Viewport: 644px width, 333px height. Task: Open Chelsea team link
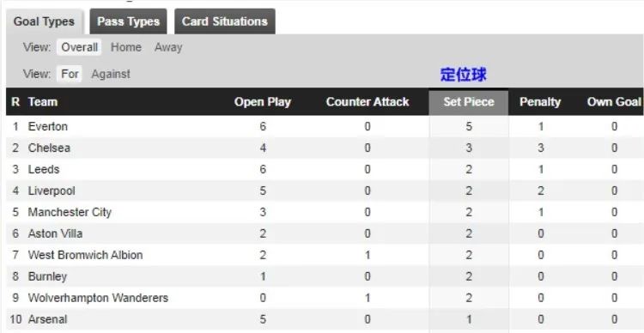click(49, 148)
